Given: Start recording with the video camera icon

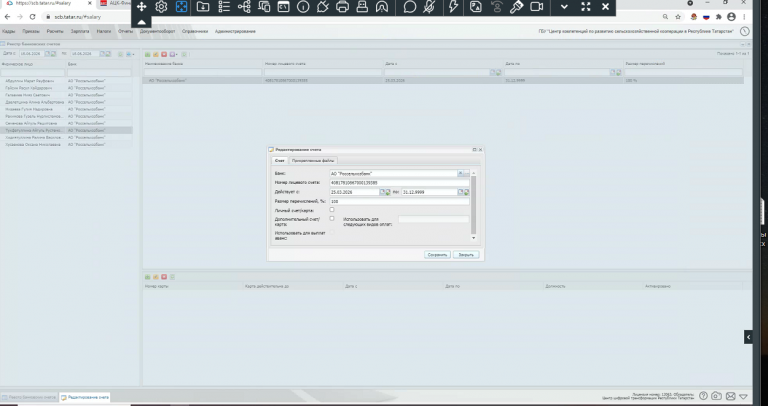Looking at the screenshot, I should point(537,7).
